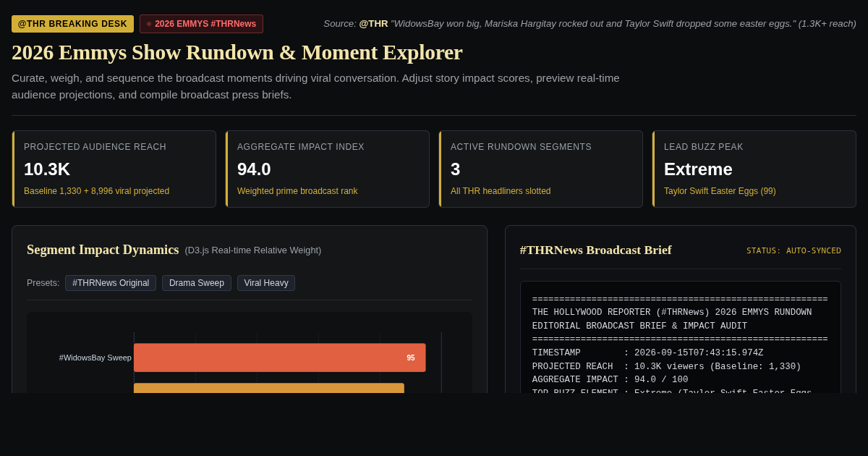
Task: Click the Segment Impact Dynamics heading
Action: point(103,250)
